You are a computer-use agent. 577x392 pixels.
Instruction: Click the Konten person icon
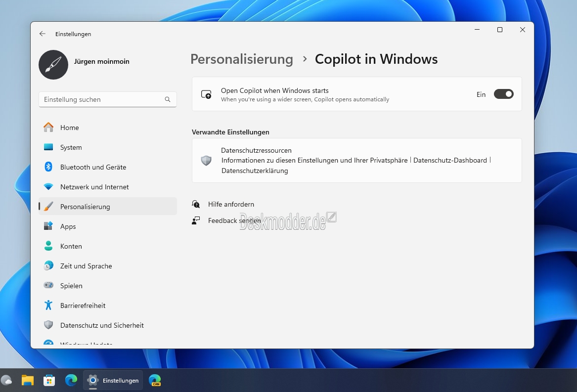[48, 246]
